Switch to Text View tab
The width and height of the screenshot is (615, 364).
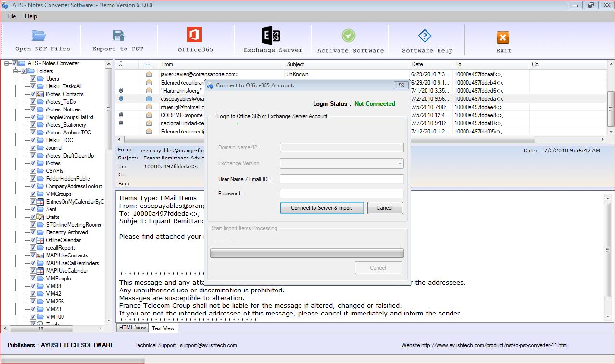163,328
